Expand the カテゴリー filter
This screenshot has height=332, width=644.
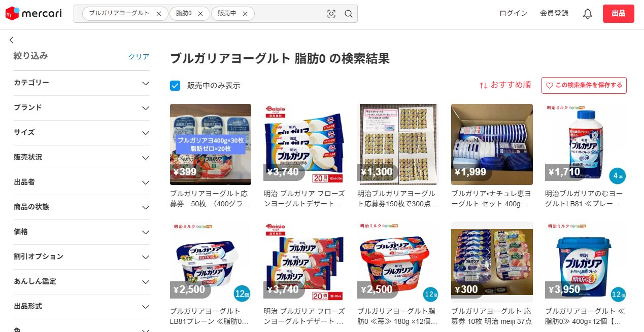pyautogui.click(x=82, y=83)
